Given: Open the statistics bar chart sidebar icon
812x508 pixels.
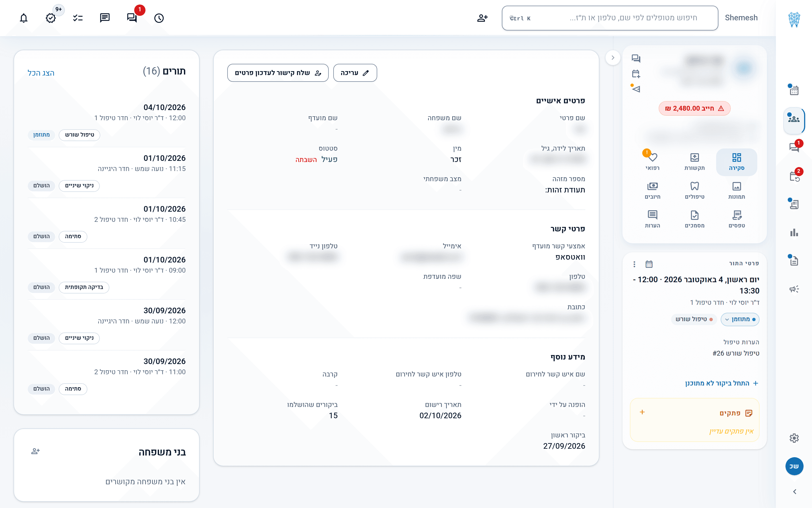Looking at the screenshot, I should (794, 232).
